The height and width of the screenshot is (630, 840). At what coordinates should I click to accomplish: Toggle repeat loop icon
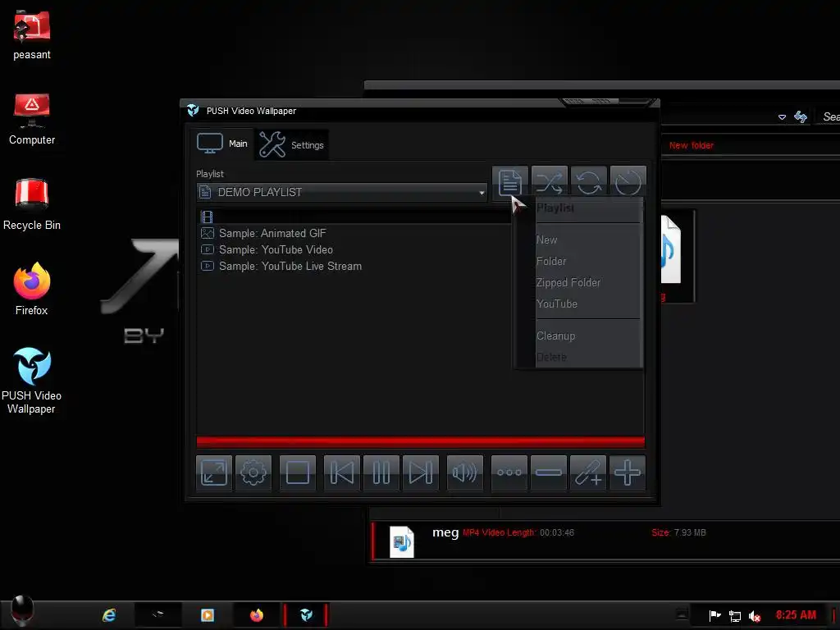[x=589, y=182]
